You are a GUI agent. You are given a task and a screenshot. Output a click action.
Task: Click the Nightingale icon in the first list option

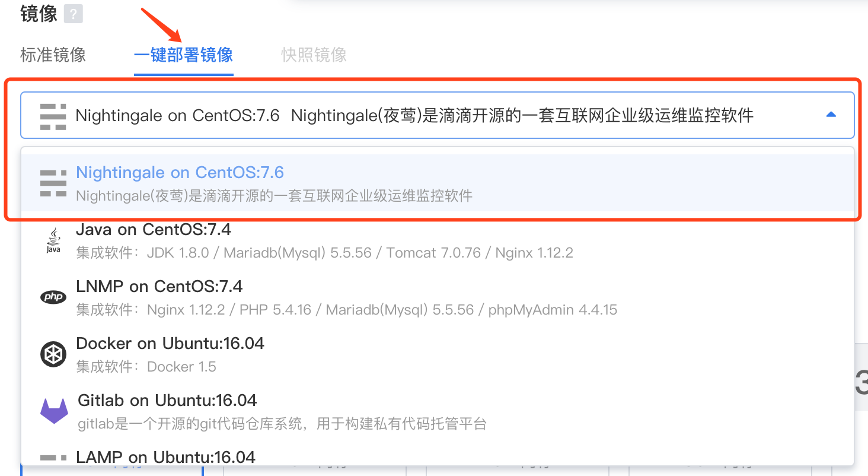click(53, 183)
